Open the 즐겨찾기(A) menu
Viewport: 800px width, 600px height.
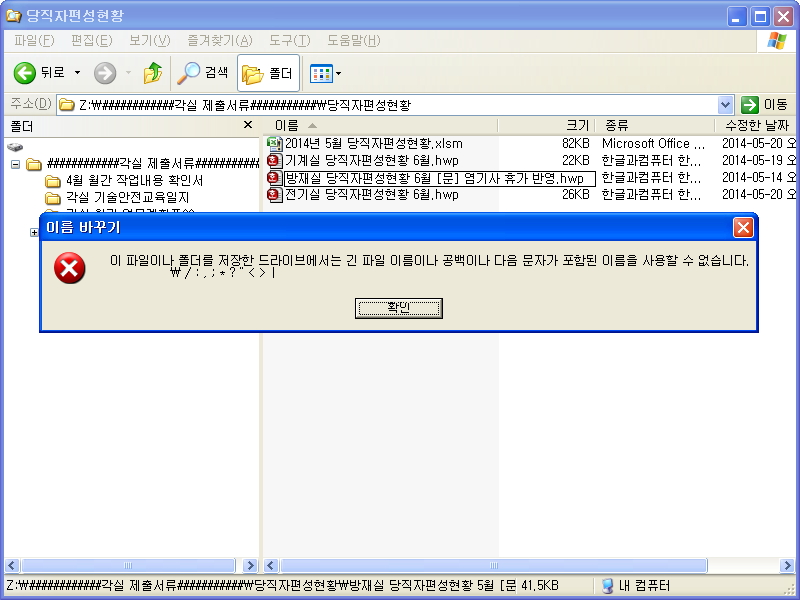[220, 41]
